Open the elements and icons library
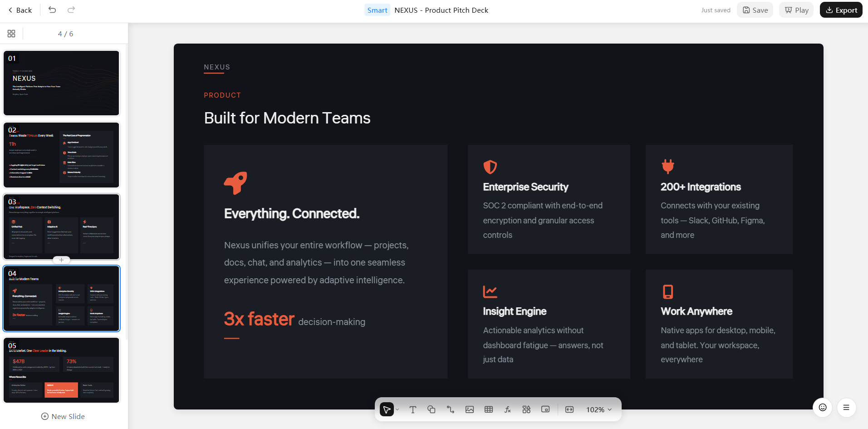The height and width of the screenshot is (429, 868). [x=526, y=409]
